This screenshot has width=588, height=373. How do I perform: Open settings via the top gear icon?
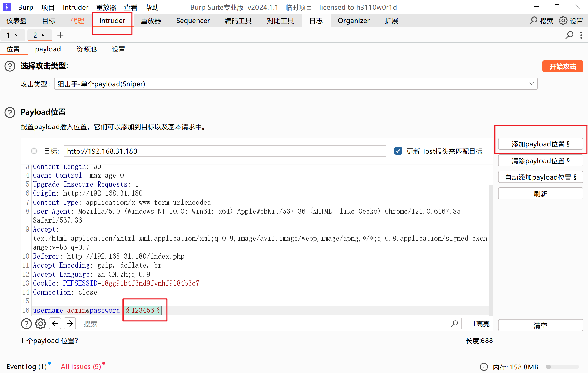(x=563, y=21)
